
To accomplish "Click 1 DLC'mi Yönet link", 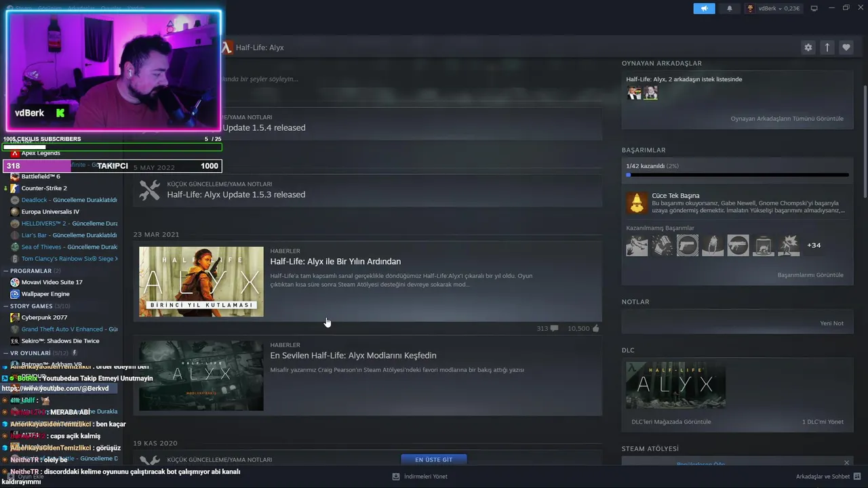I will click(823, 422).
